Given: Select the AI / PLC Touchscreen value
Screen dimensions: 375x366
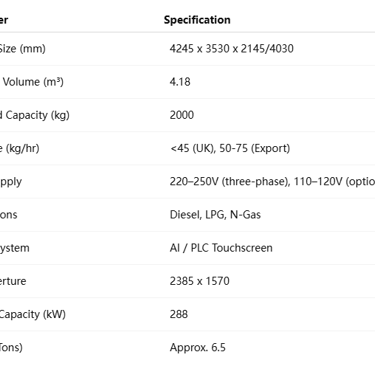Looking at the screenshot, I should [x=221, y=248].
